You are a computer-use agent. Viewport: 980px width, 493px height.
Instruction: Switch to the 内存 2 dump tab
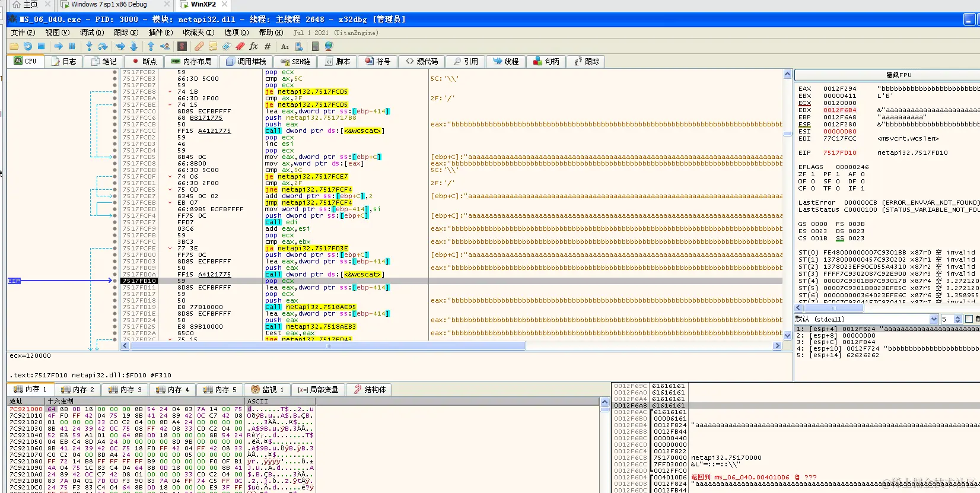78,390
